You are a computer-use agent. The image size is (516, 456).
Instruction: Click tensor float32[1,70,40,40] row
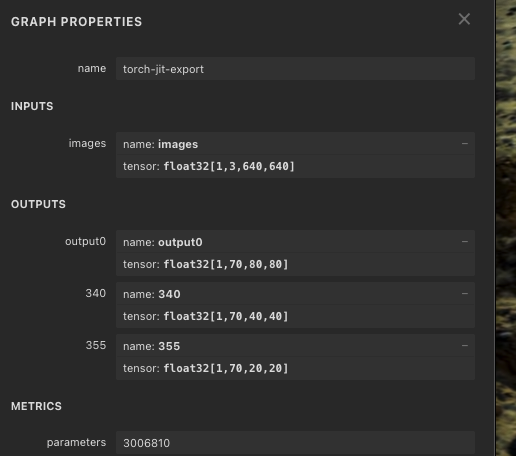[x=295, y=316]
